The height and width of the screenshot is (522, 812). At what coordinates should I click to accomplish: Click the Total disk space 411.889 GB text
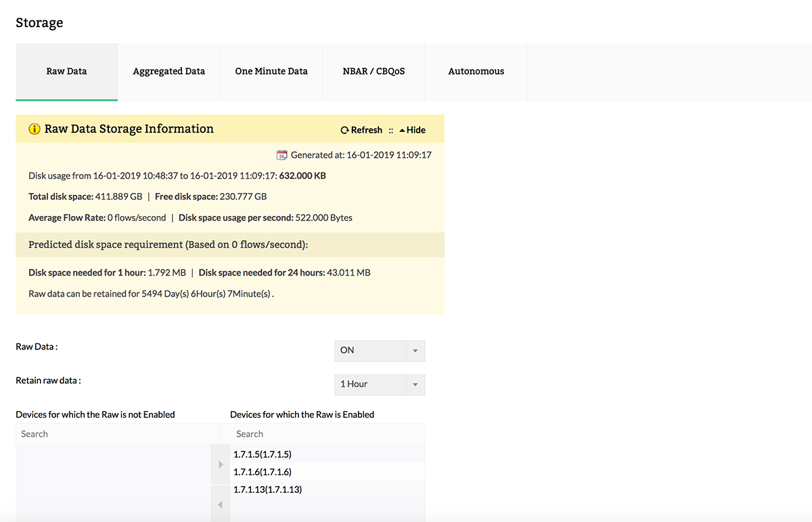(x=85, y=197)
